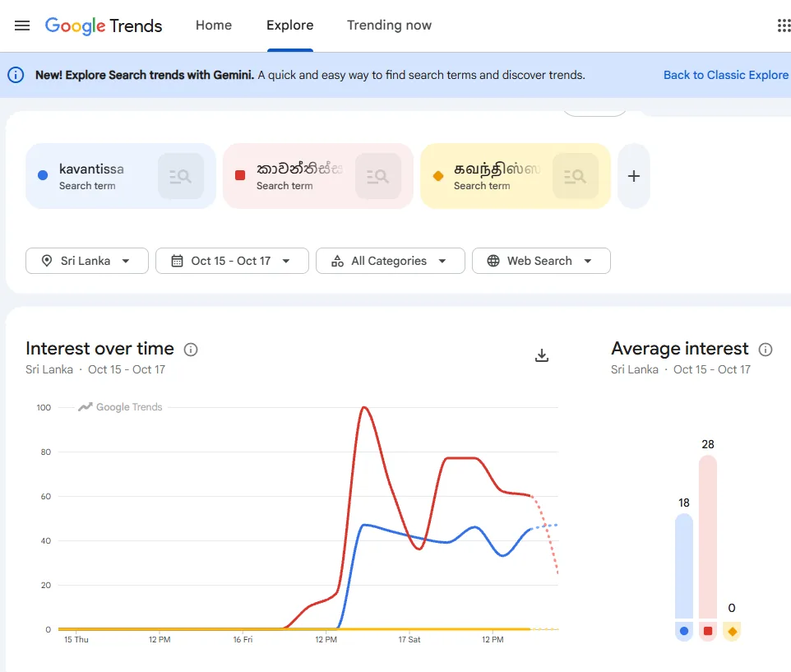Click the '16 Fri' axis label
This screenshot has width=791, height=672.
243,639
